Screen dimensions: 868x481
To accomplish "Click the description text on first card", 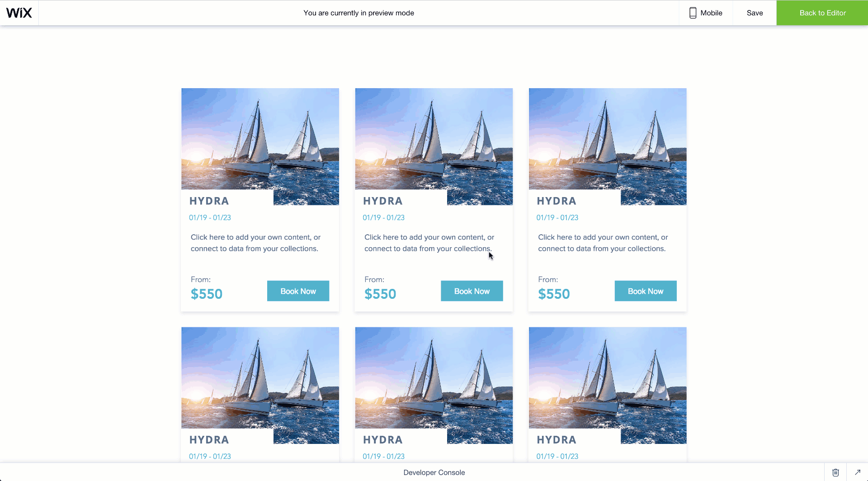I will pos(255,243).
